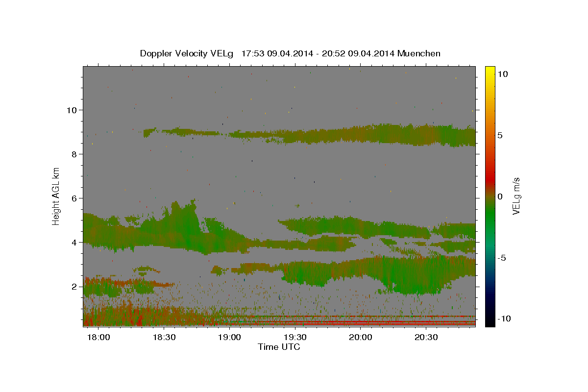Click the "Time UTC" axis label

point(279,347)
